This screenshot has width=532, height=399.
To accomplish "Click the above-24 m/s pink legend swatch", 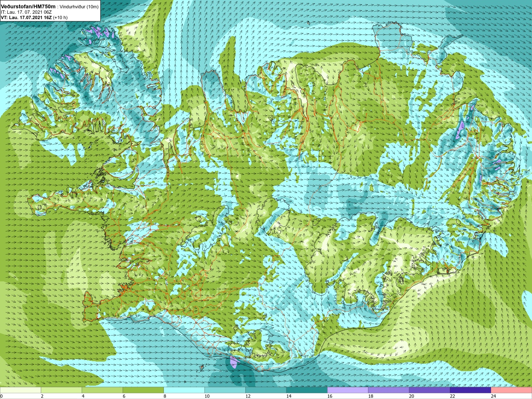I will click(x=512, y=390).
